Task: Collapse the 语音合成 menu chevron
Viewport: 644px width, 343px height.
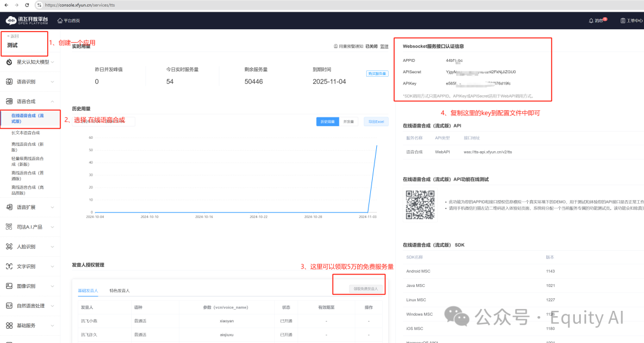Action: pos(52,101)
